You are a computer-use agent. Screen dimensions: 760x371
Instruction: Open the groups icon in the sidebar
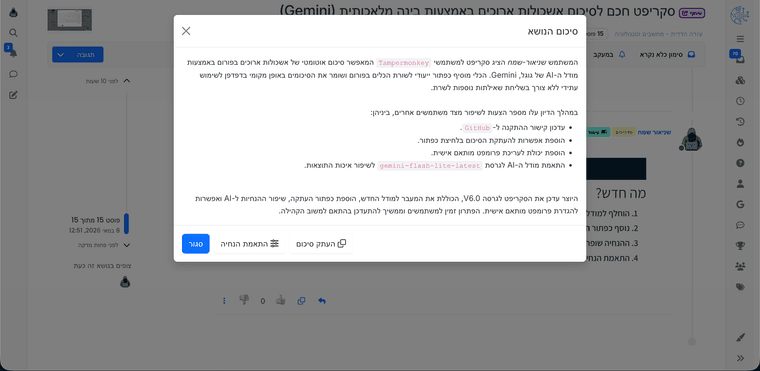[x=740, y=266]
